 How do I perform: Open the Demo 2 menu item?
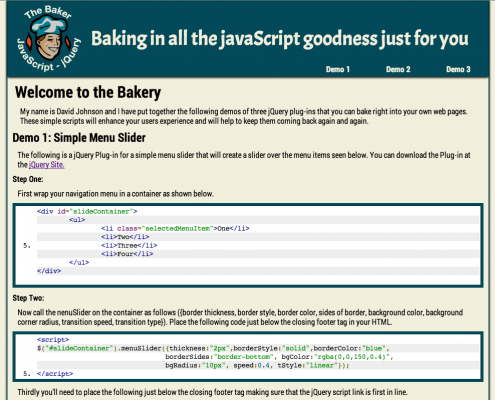point(398,69)
